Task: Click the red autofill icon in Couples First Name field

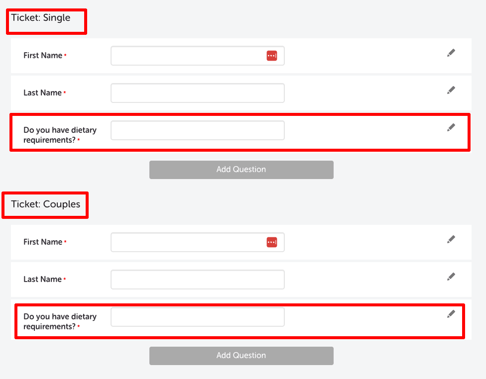Action: pyautogui.click(x=272, y=242)
